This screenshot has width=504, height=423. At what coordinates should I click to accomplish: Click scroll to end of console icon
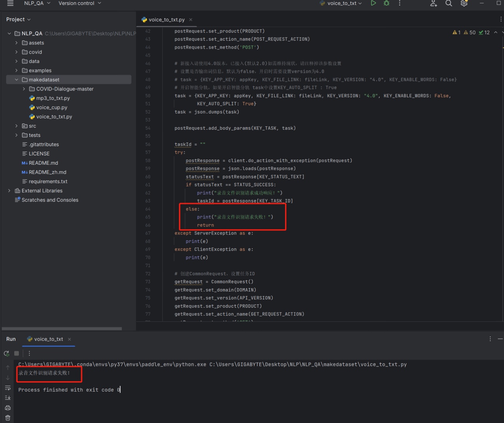(x=7, y=398)
